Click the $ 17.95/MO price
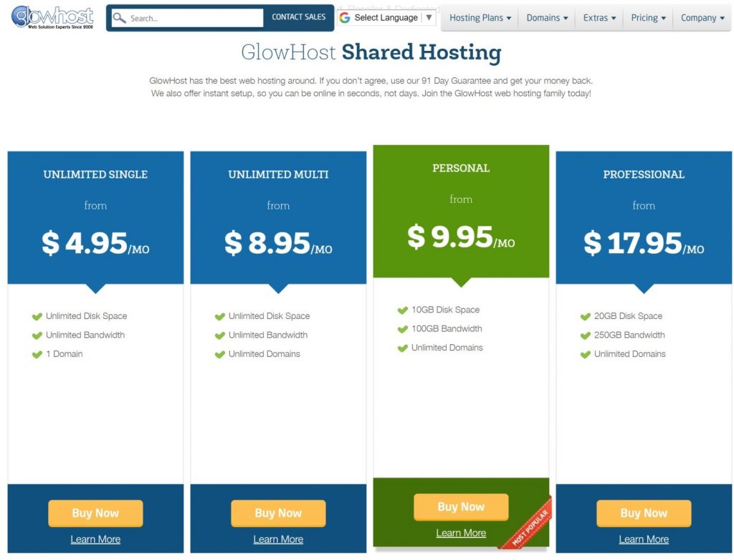Viewport: 734px width, 560px height. [x=644, y=243]
